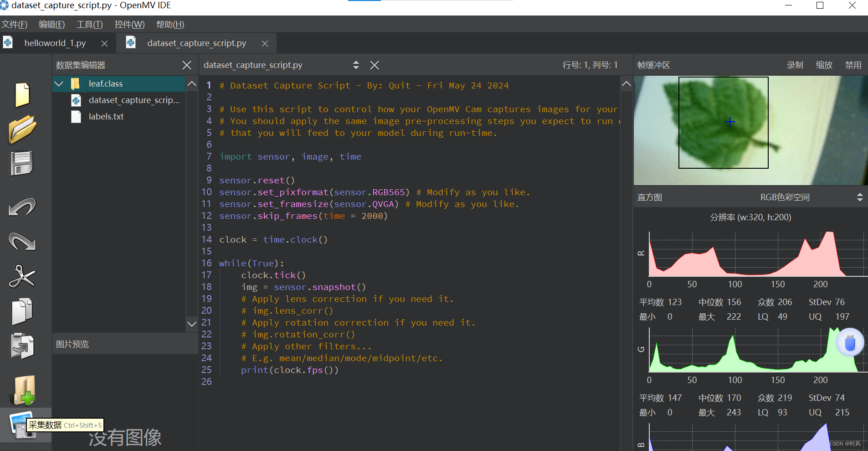Click the 分辨率 (w:320, h:200) label
Image resolution: width=868 pixels, height=451 pixels.
pyautogui.click(x=750, y=218)
